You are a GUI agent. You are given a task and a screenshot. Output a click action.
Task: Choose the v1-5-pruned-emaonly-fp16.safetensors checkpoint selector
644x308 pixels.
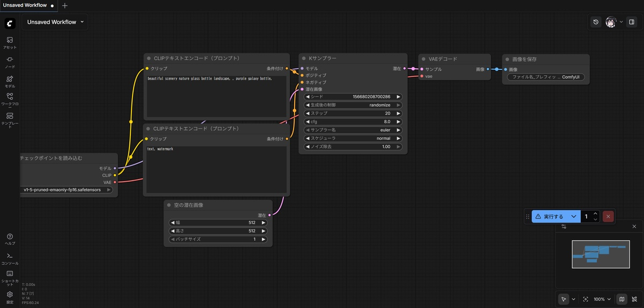67,190
